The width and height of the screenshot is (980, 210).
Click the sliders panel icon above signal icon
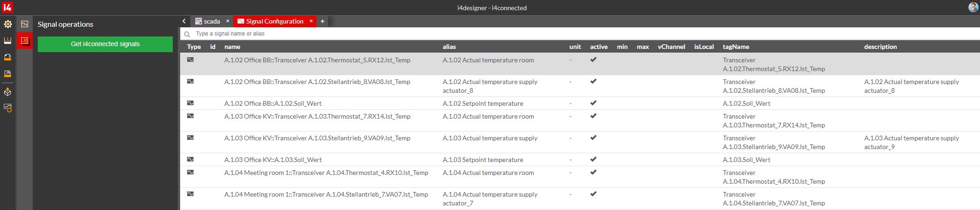pos(24,24)
